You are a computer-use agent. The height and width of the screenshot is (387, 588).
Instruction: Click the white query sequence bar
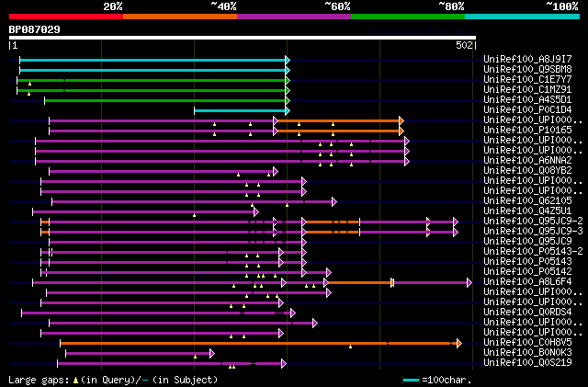coord(243,38)
